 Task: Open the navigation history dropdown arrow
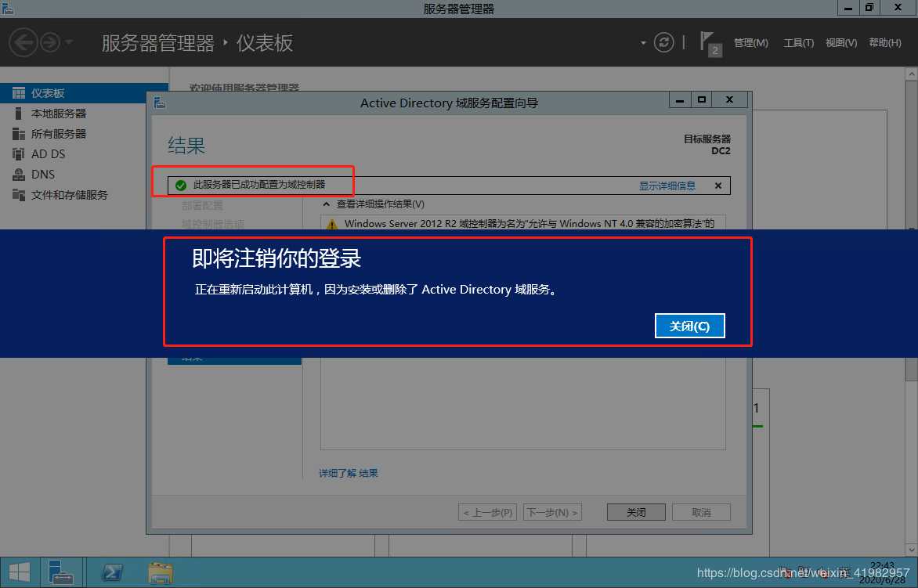pos(68,43)
